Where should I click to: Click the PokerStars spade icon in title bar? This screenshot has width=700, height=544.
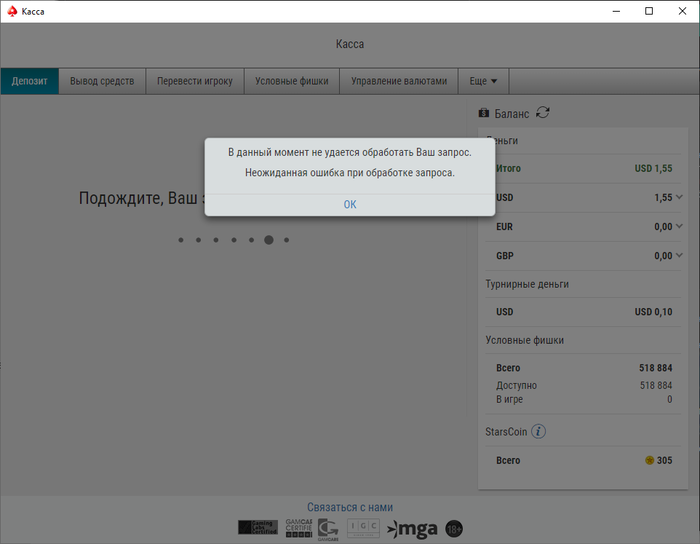[x=12, y=11]
